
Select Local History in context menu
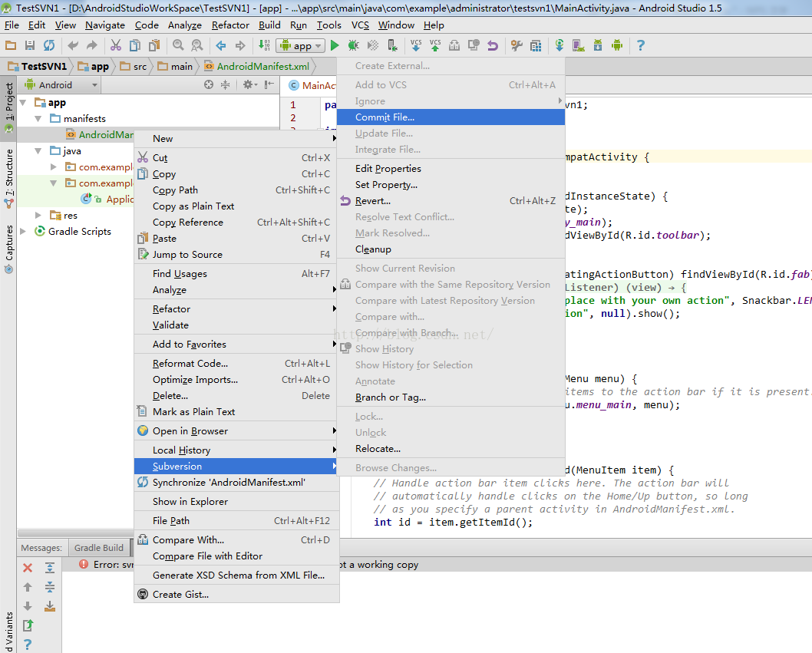pos(236,450)
